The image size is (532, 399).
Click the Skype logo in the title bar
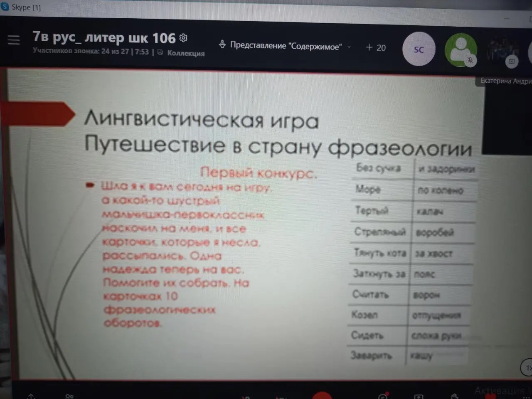coord(5,7)
